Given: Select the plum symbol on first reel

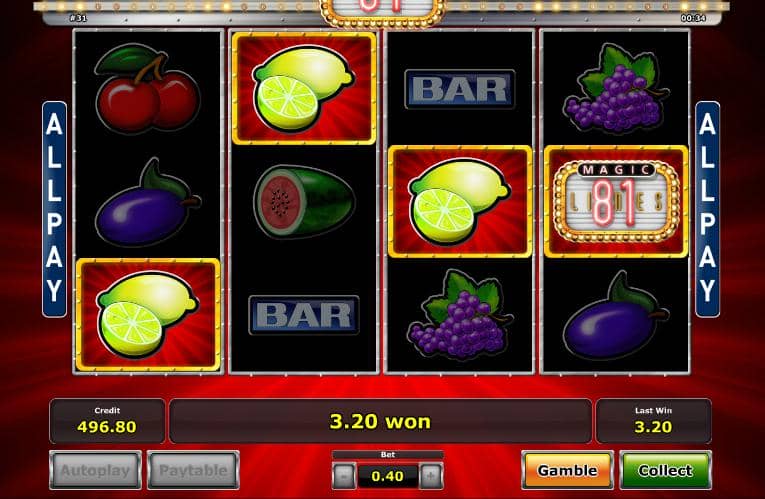Looking at the screenshot, I should (147, 202).
